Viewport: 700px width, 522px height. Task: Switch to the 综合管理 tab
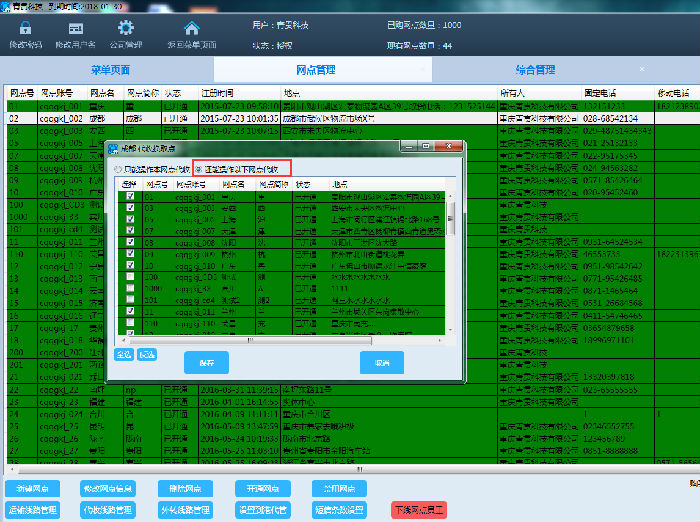[x=535, y=70]
